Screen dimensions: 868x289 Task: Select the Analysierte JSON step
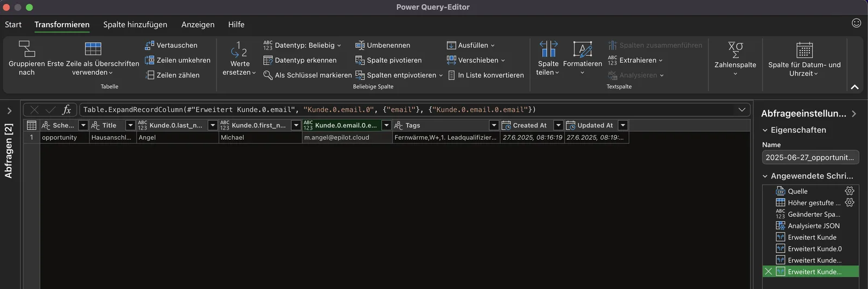(x=810, y=226)
